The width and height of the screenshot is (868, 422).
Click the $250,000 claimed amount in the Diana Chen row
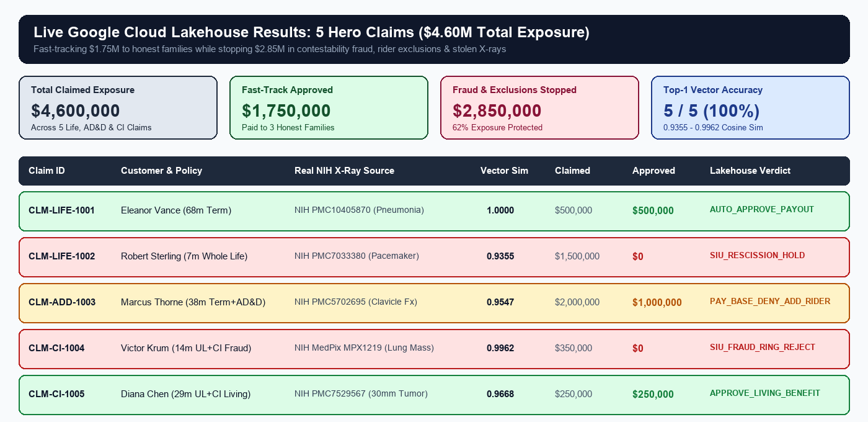pos(573,394)
